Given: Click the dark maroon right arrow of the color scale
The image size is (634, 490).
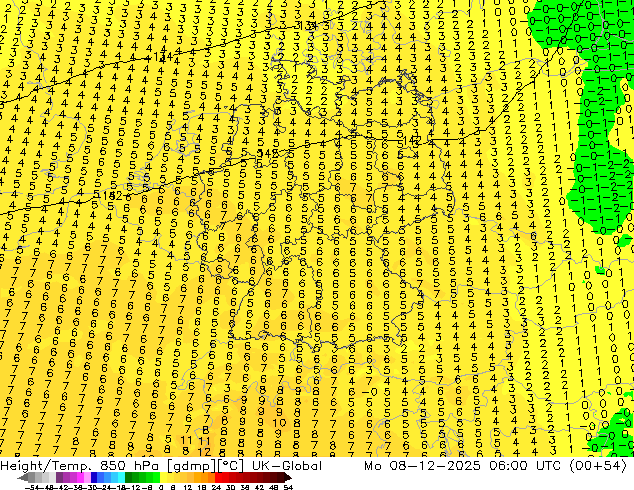Looking at the screenshot, I should pyautogui.click(x=287, y=478).
